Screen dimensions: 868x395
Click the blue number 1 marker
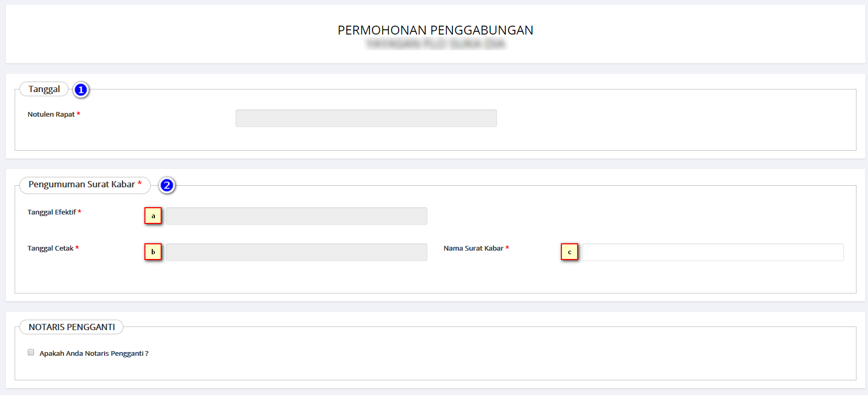pos(81,90)
